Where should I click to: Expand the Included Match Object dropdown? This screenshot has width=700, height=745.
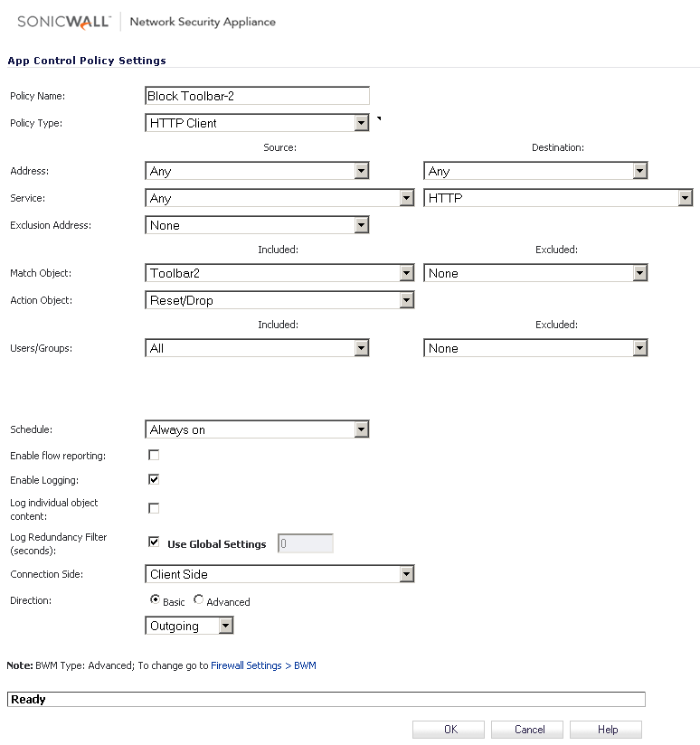[x=279, y=273]
